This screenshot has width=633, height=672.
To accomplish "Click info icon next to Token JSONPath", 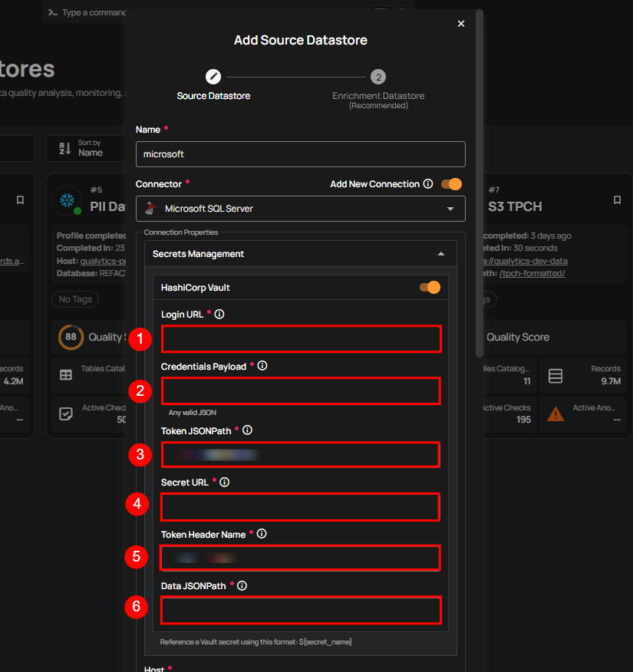I will pos(247,431).
